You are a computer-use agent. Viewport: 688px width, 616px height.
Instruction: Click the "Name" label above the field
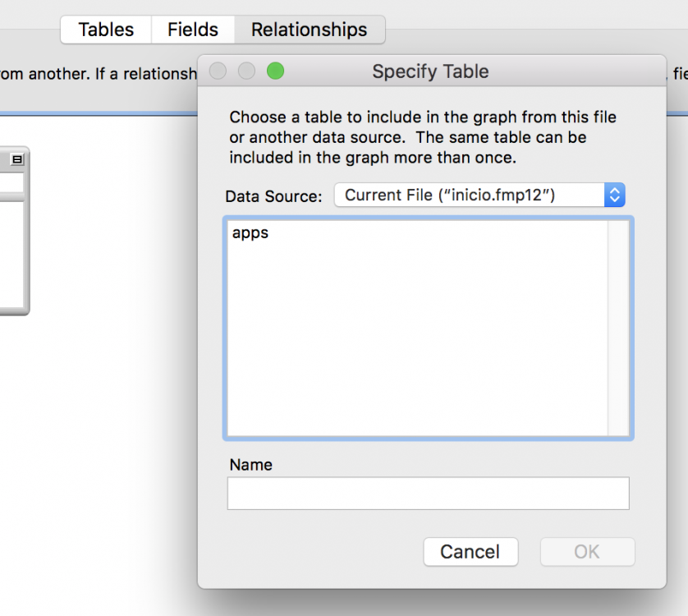[x=250, y=465]
